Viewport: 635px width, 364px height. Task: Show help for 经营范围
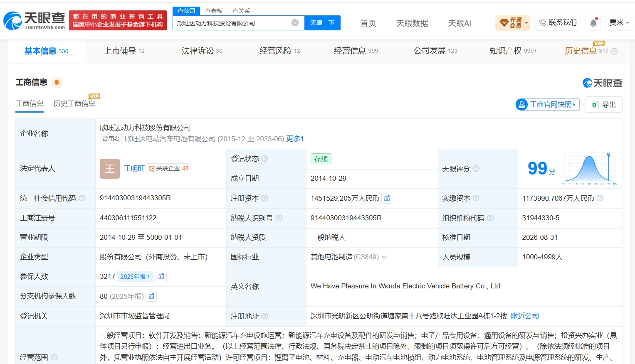pyautogui.click(x=54, y=357)
